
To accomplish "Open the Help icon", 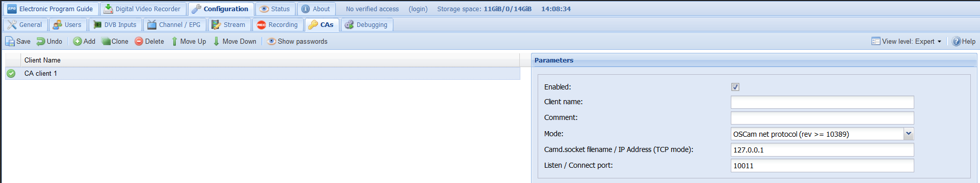I will 957,42.
